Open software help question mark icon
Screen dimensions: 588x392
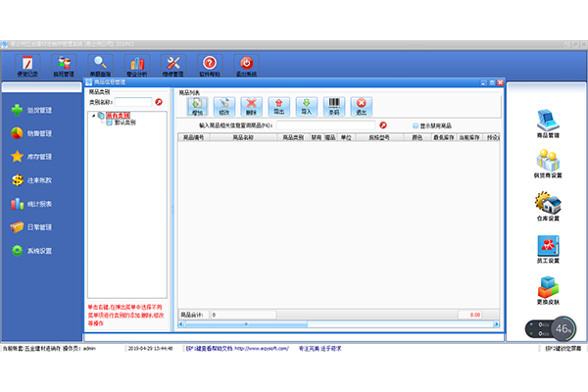tap(210, 66)
